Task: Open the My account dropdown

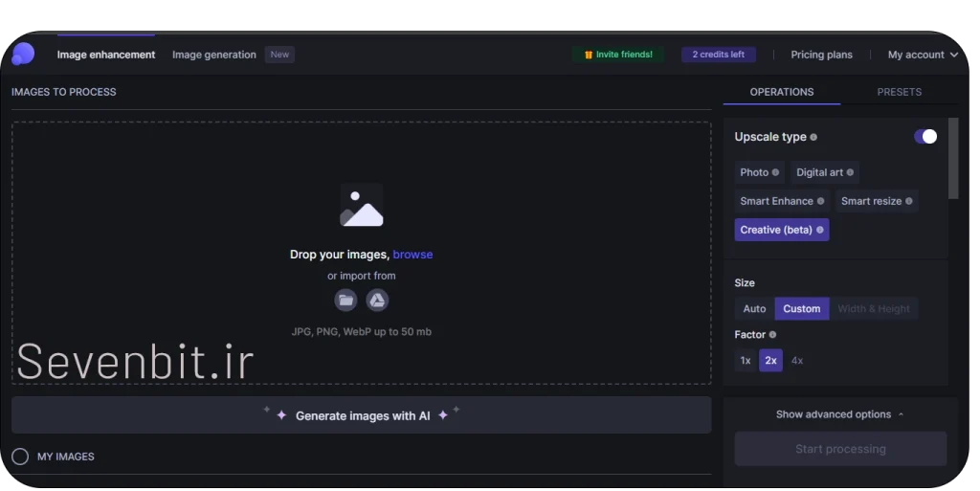Action: point(923,55)
